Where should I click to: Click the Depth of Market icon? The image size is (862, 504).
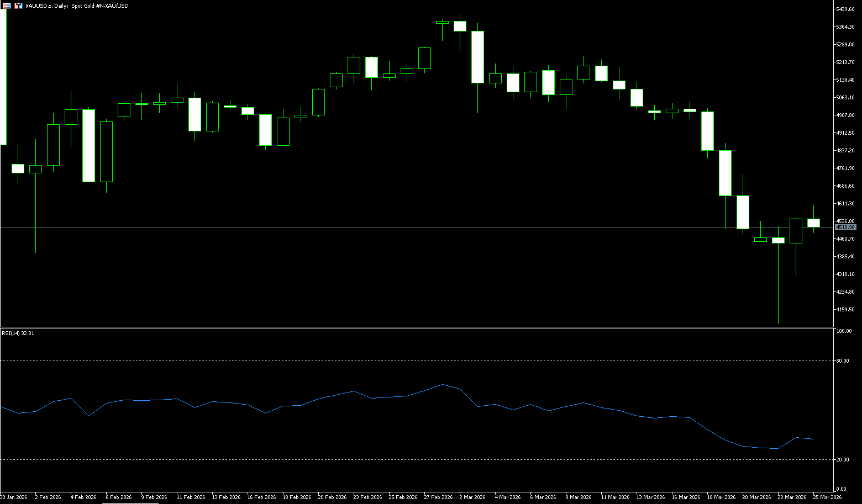click(18, 6)
